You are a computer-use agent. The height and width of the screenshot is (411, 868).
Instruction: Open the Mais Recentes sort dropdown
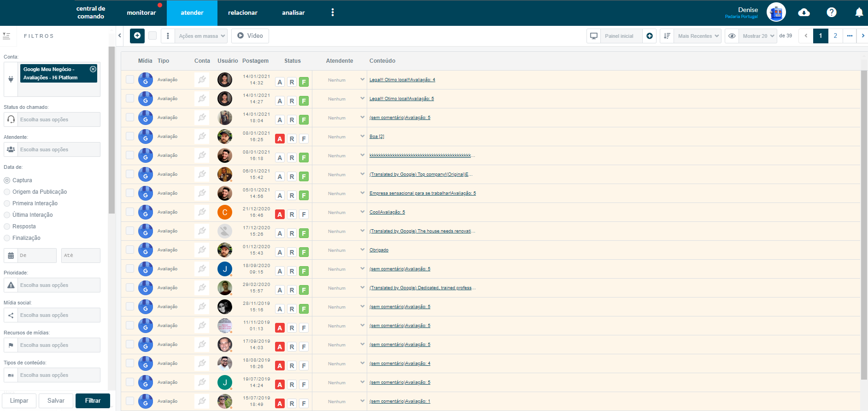697,36
